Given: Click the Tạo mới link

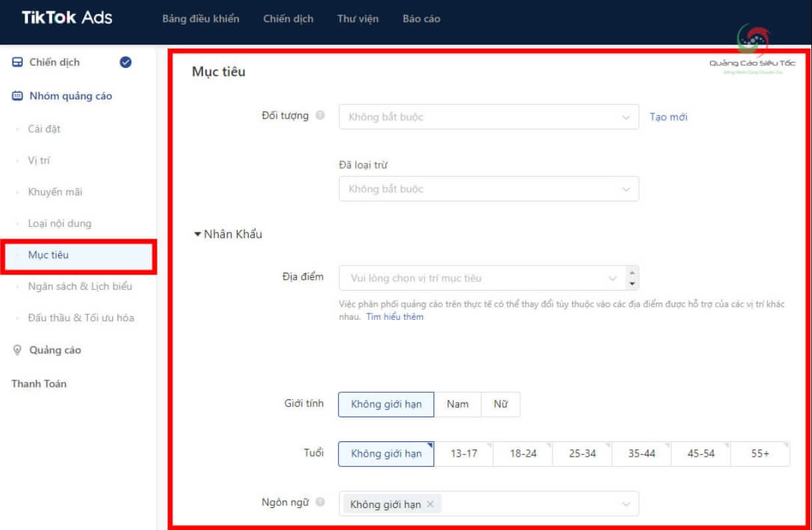Looking at the screenshot, I should click(x=668, y=117).
